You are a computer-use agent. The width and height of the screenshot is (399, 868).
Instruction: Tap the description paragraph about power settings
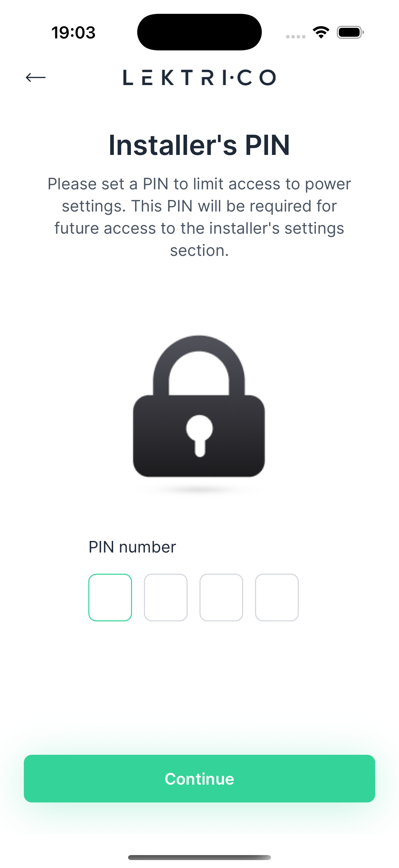[x=199, y=217]
